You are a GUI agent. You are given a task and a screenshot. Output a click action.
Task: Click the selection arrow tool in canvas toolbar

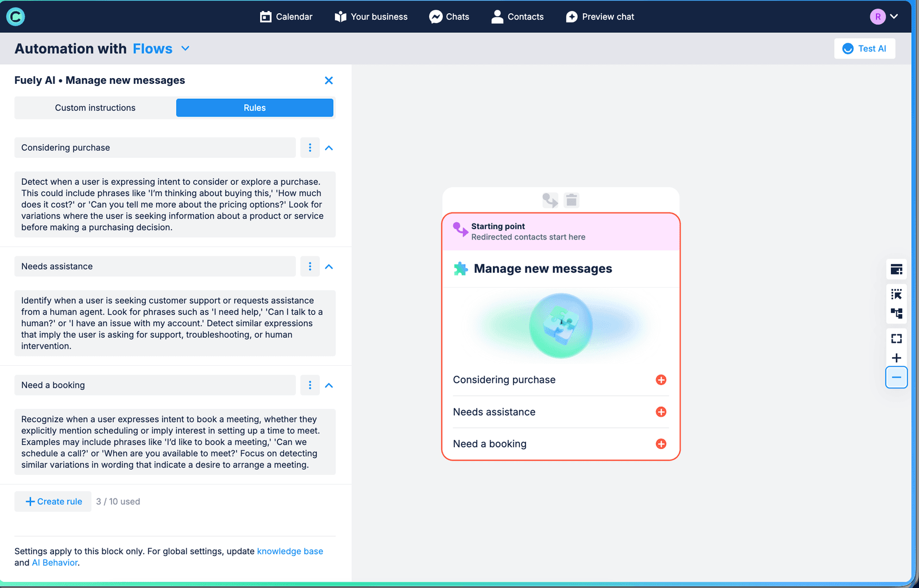[897, 294]
